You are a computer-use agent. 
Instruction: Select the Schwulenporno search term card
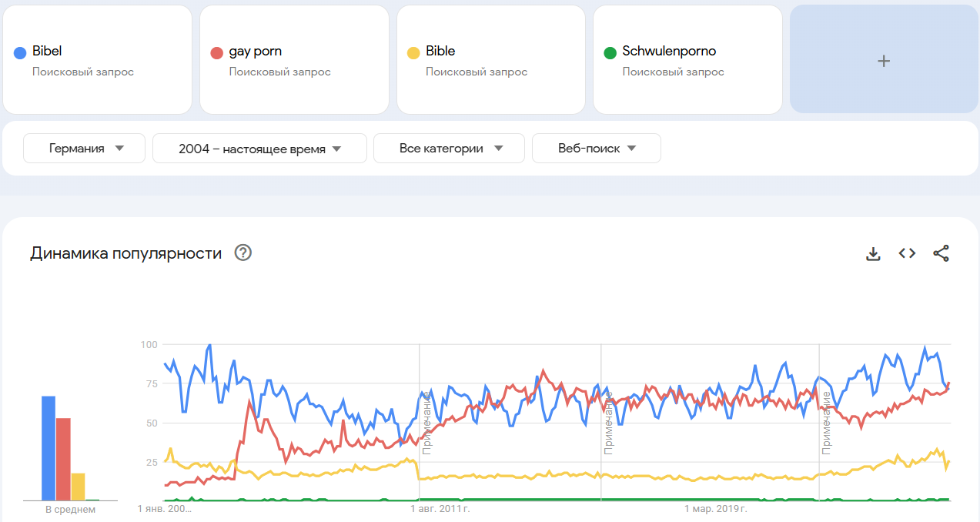click(687, 60)
